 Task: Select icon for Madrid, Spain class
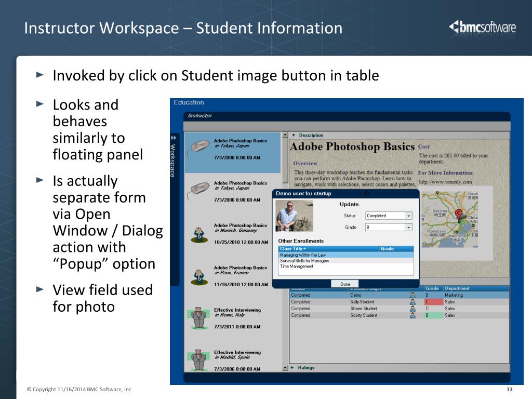click(199, 360)
